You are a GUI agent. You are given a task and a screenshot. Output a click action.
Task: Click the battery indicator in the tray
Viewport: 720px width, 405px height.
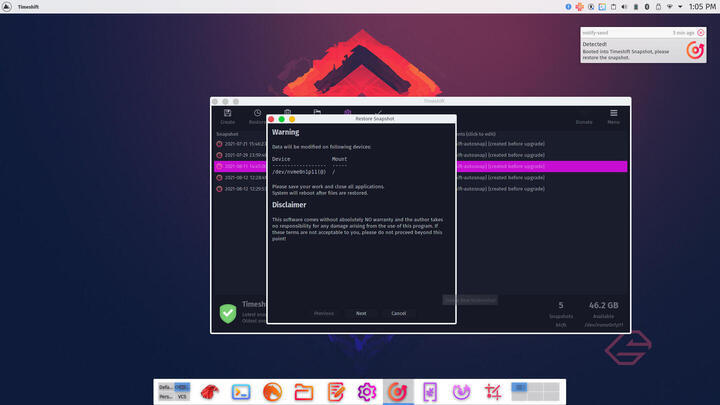(636, 7)
